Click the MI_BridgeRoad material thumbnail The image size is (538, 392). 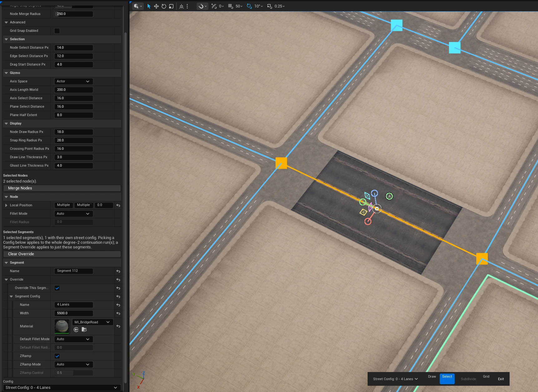click(62, 326)
